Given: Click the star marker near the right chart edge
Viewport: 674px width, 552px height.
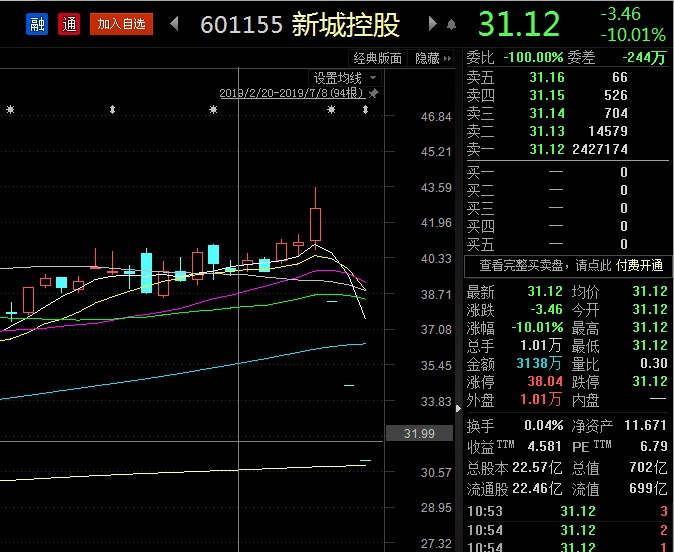Looking at the screenshot, I should (331, 110).
